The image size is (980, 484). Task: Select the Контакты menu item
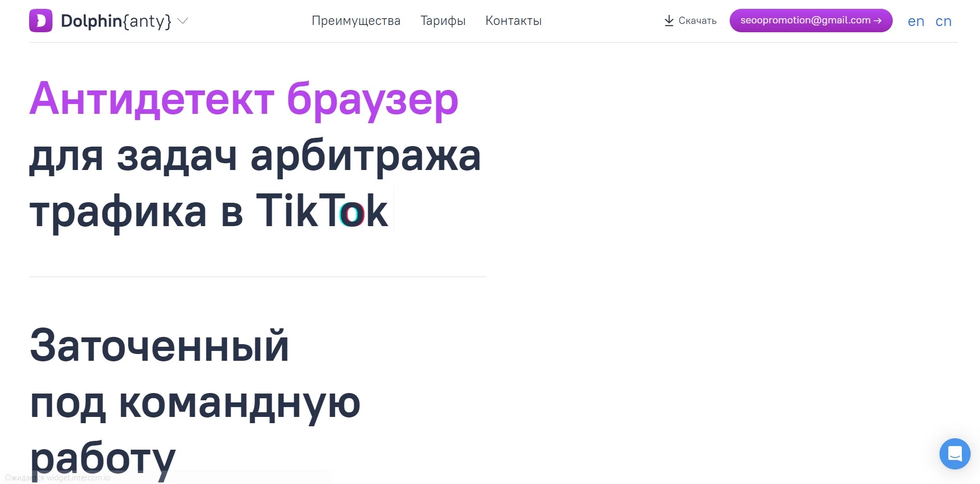[x=514, y=21]
